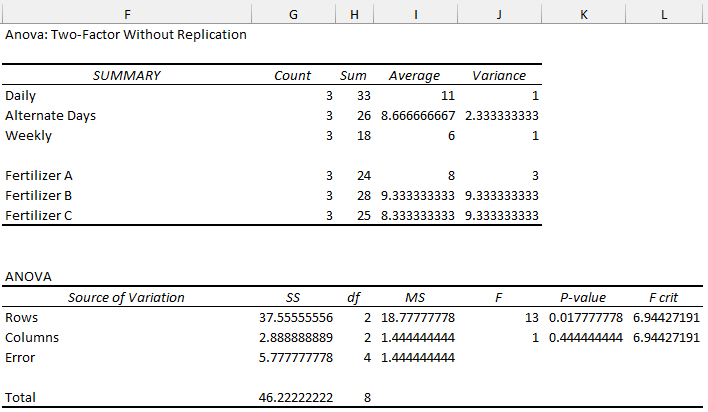The width and height of the screenshot is (708, 412).
Task: Click the SUMMARY heading cell
Action: [x=126, y=75]
